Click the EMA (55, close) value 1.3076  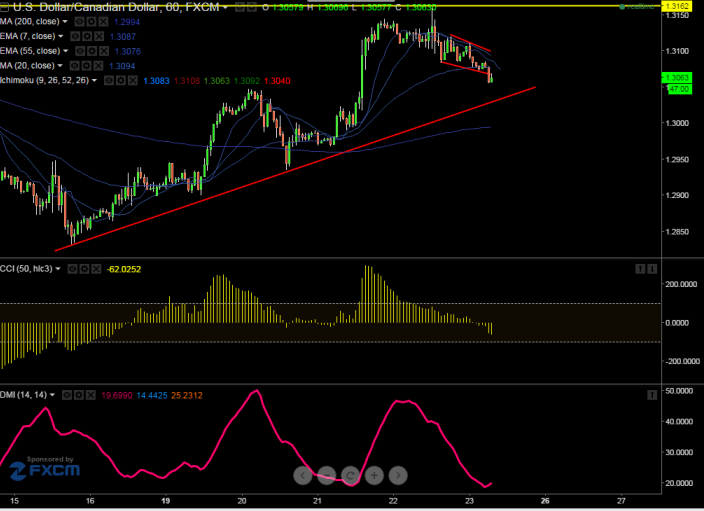[x=128, y=52]
